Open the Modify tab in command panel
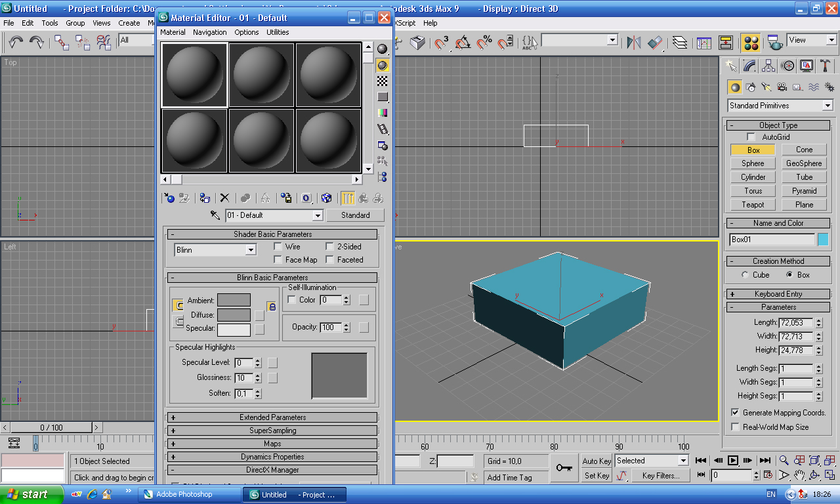Screen dimensions: 840x504 (x=749, y=66)
